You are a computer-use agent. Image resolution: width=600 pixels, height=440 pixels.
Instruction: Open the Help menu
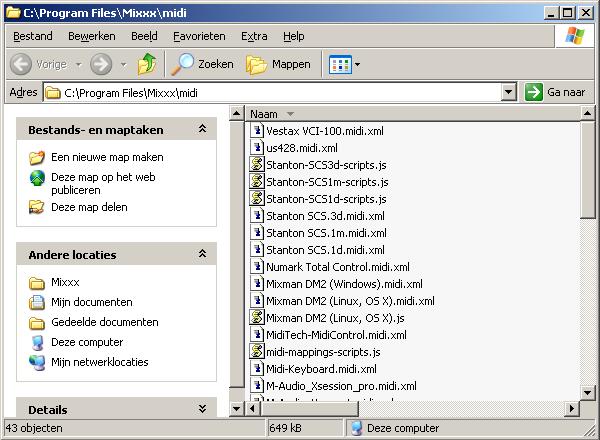[294, 36]
